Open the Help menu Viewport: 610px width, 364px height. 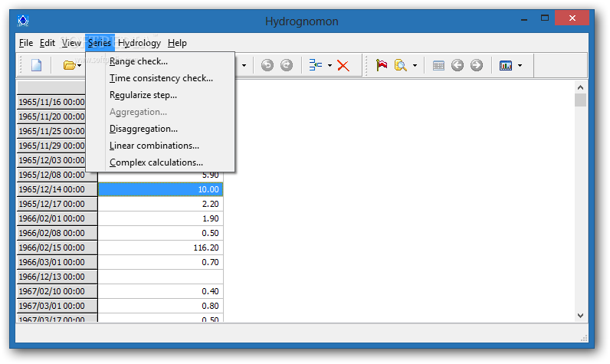click(x=177, y=43)
